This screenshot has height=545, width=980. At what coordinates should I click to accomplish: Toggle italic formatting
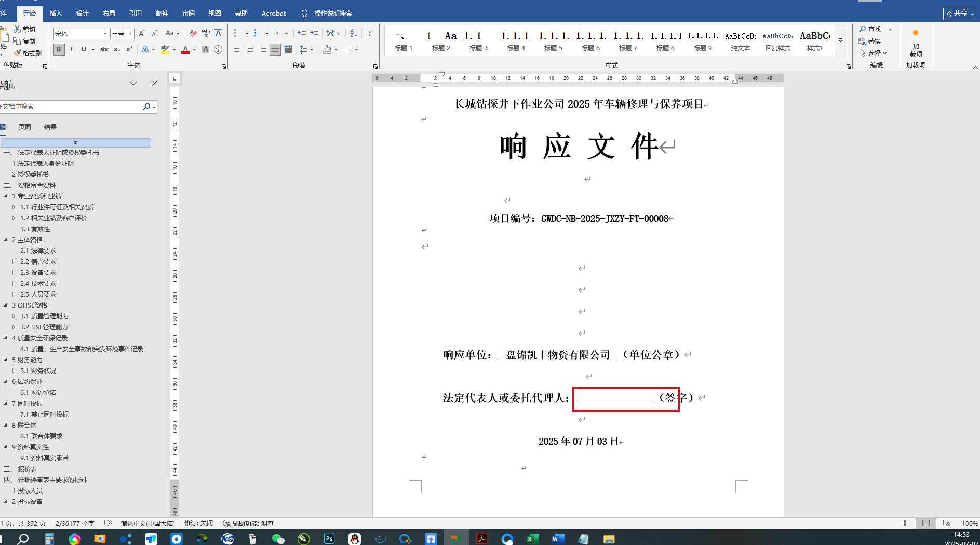point(71,49)
